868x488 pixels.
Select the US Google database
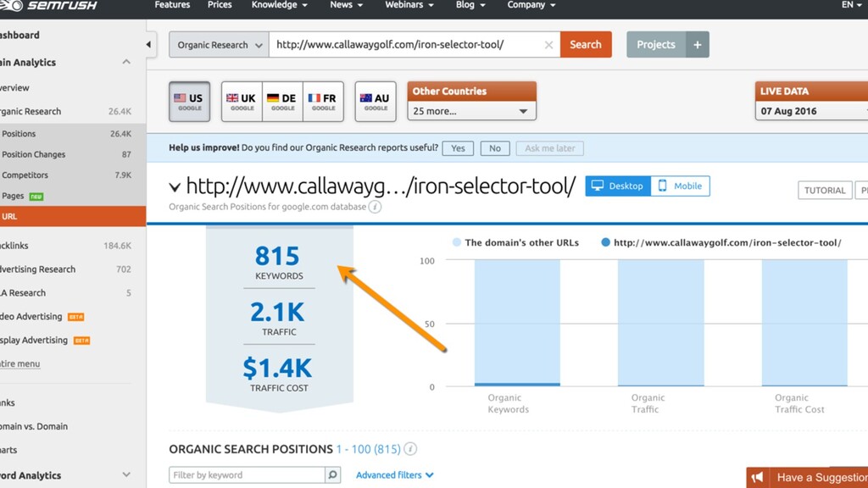(189, 102)
